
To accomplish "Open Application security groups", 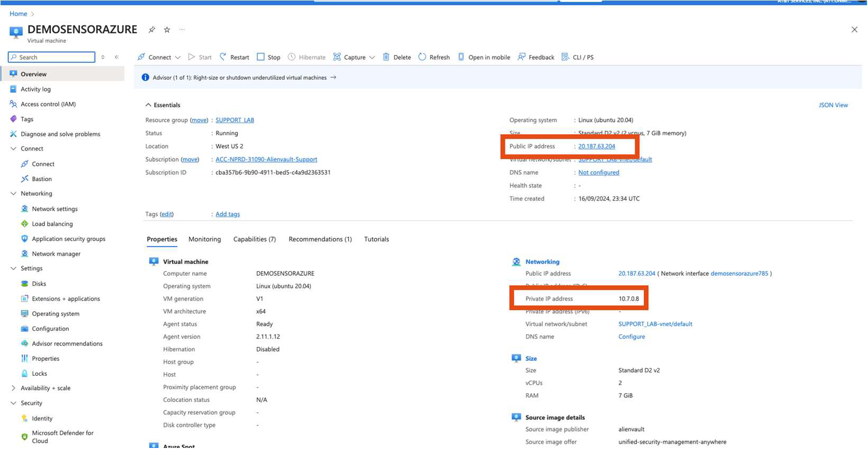I will tap(63, 239).
